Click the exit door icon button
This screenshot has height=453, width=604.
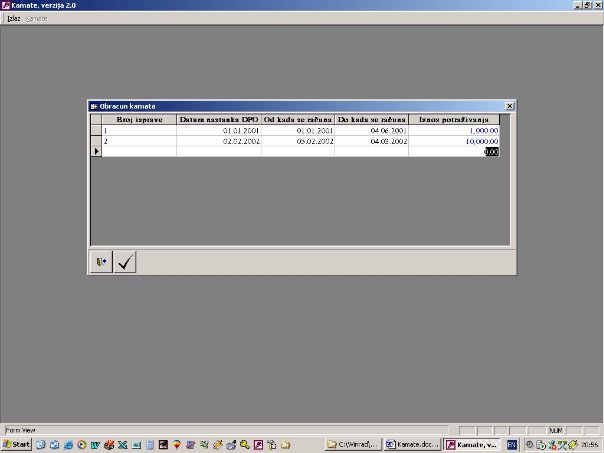(x=101, y=262)
